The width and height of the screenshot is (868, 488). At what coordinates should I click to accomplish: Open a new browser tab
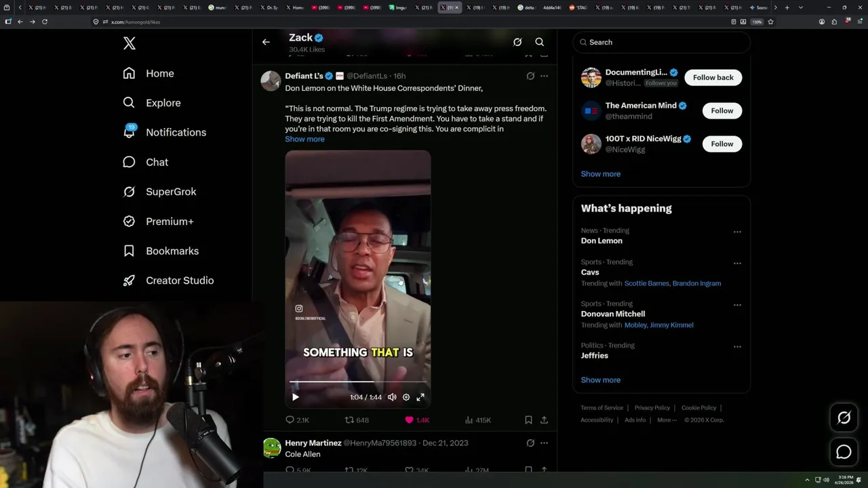[787, 7]
